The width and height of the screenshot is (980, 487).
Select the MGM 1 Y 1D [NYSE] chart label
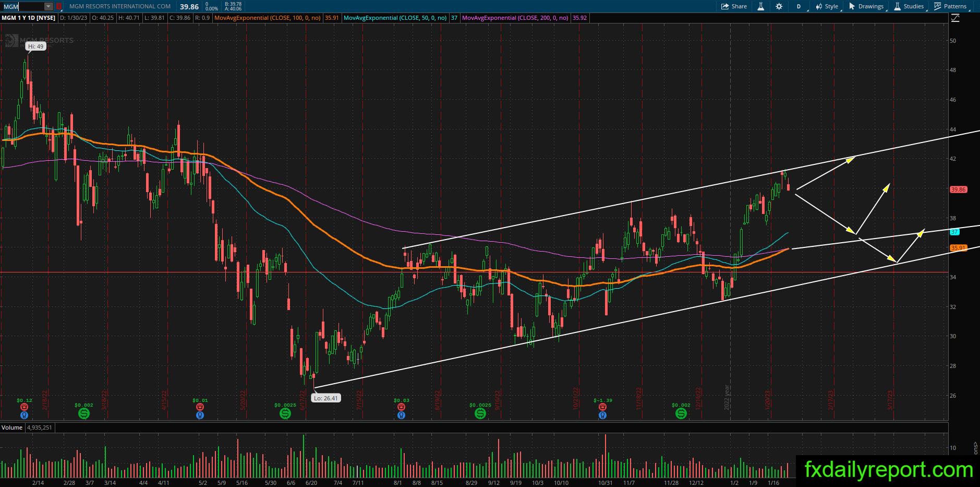[28, 18]
